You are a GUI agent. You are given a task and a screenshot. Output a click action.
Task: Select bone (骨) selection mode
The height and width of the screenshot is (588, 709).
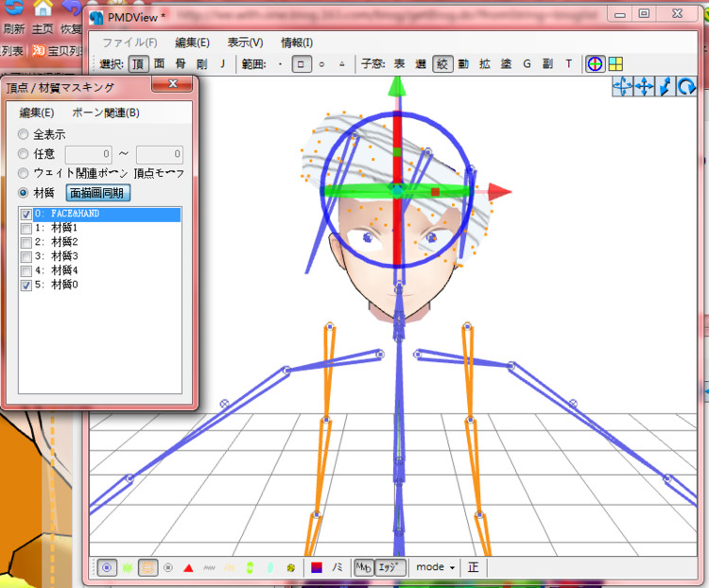[181, 63]
